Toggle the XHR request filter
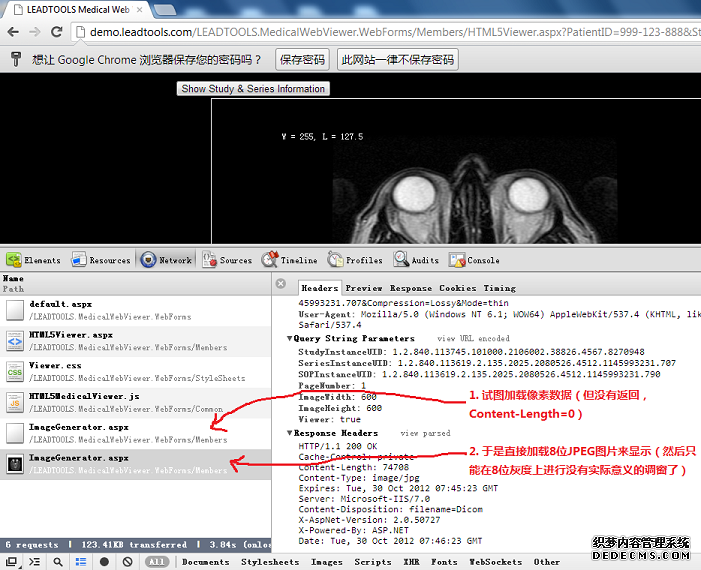The image size is (701, 570). point(411,562)
